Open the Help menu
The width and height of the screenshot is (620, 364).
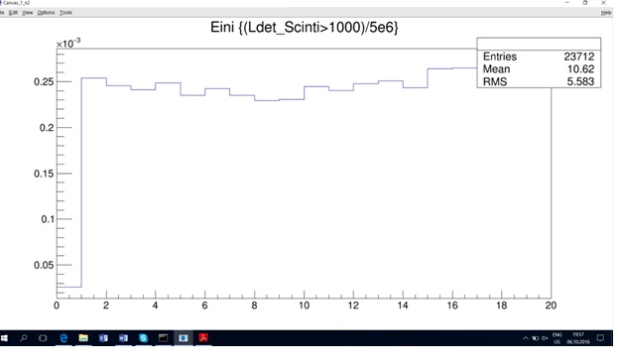point(606,13)
